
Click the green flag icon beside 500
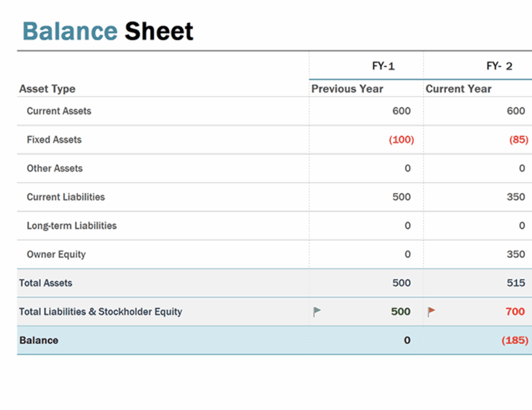(x=317, y=311)
